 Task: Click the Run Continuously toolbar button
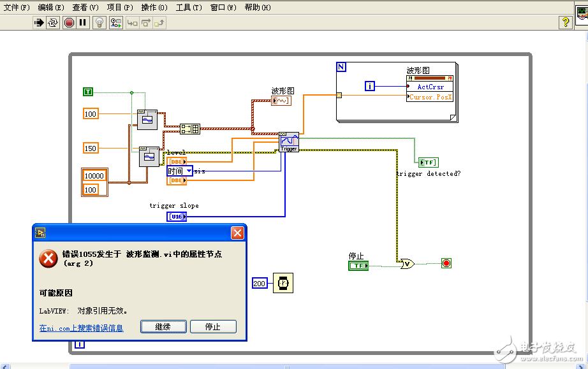(53, 23)
